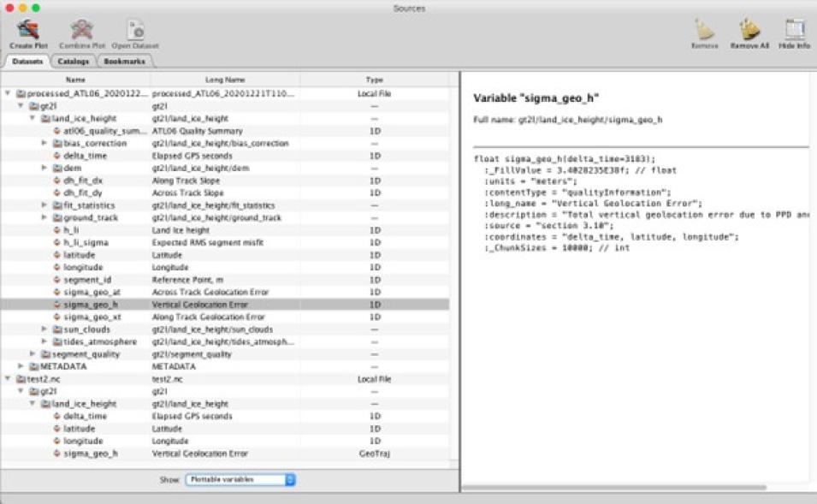Select the atl06_quality_summary variable icon
Viewport: 817px width, 504px height.
57,131
